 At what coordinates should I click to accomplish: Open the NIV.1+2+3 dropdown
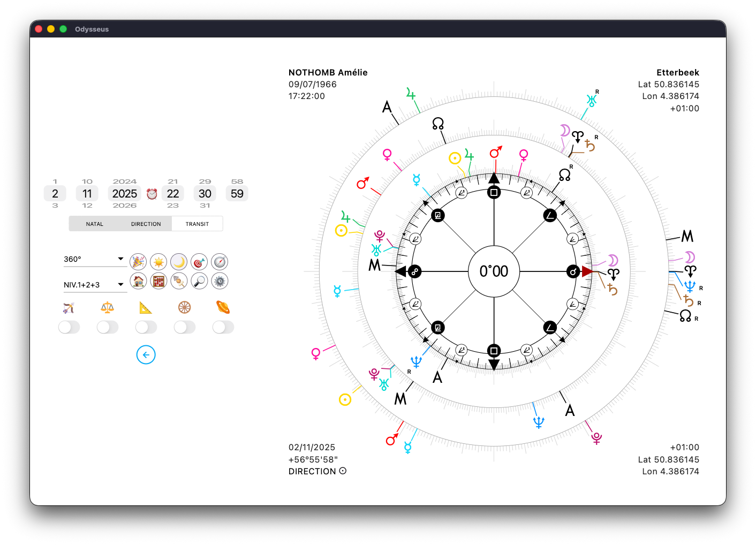(94, 285)
